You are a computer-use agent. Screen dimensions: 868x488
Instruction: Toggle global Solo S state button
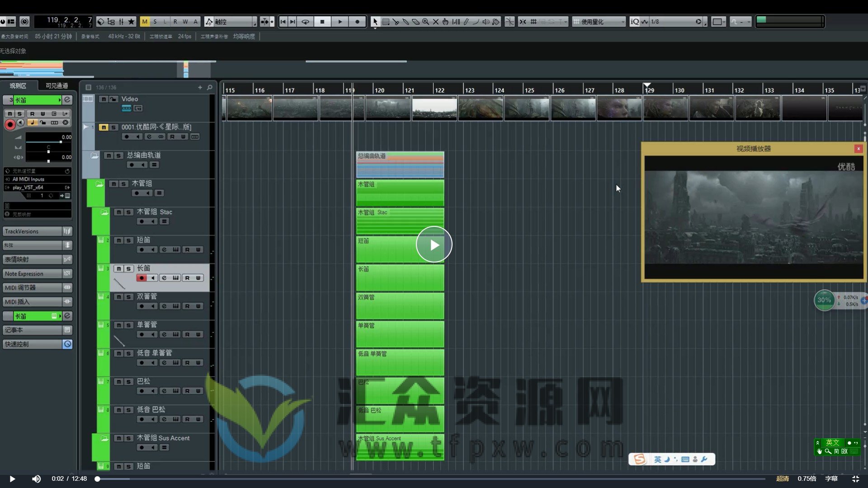pos(155,21)
